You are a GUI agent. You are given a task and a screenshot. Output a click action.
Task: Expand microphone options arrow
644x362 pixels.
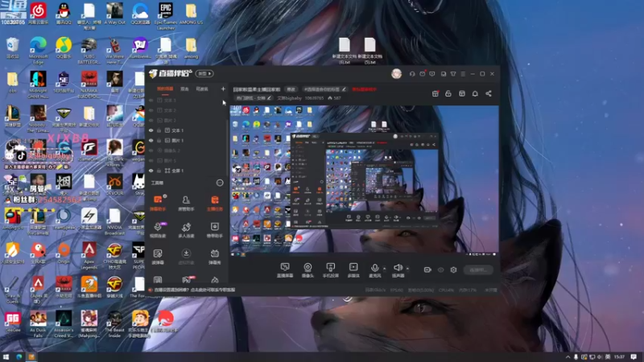pos(385,269)
